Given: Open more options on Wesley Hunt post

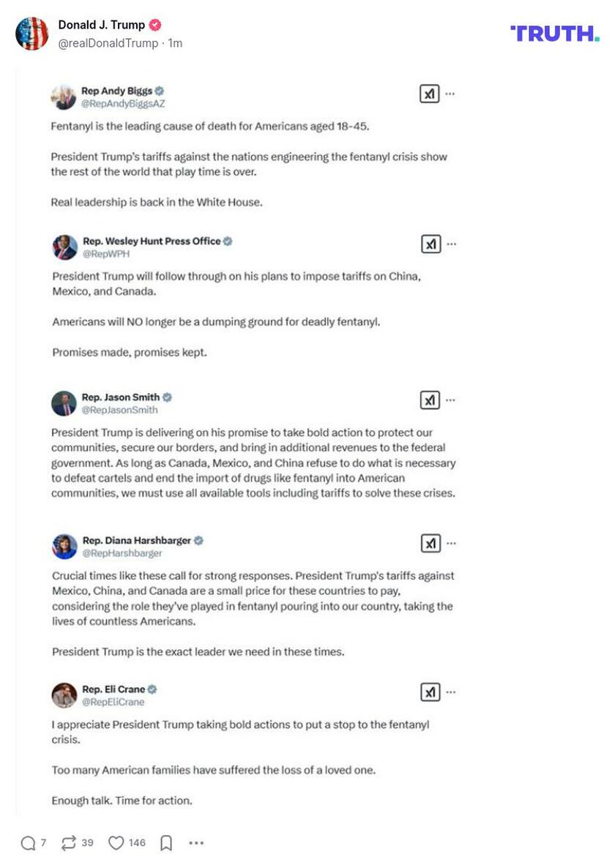Looking at the screenshot, I should pos(452,244).
